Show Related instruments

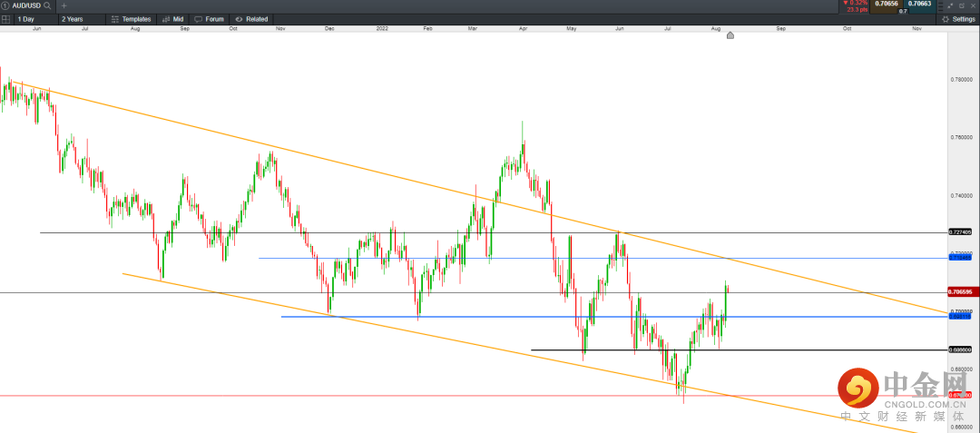pos(251,19)
